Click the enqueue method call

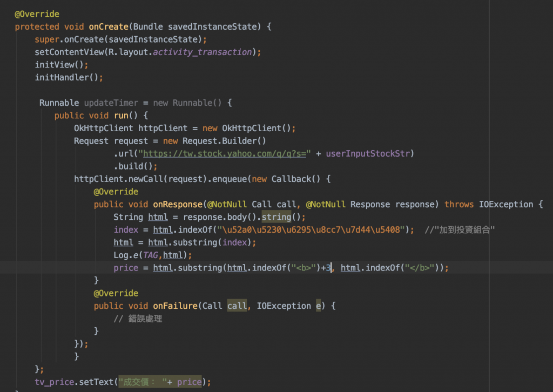pos(229,179)
